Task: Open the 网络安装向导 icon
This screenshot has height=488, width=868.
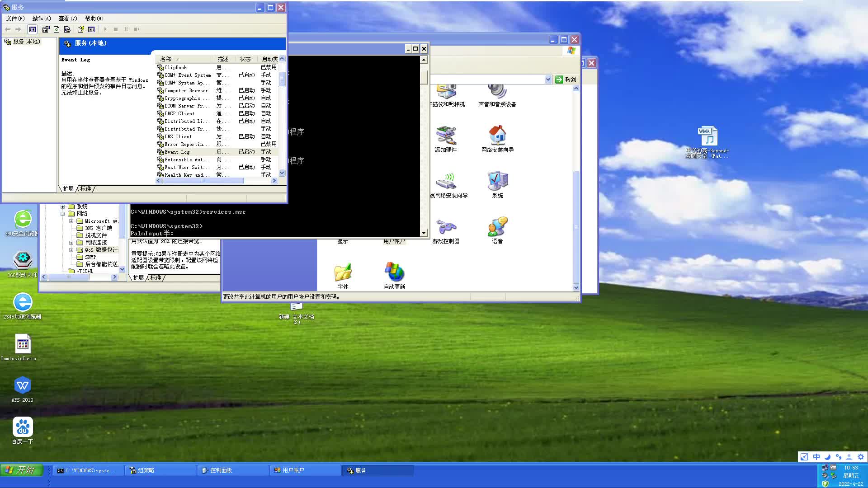Action: pyautogui.click(x=497, y=139)
